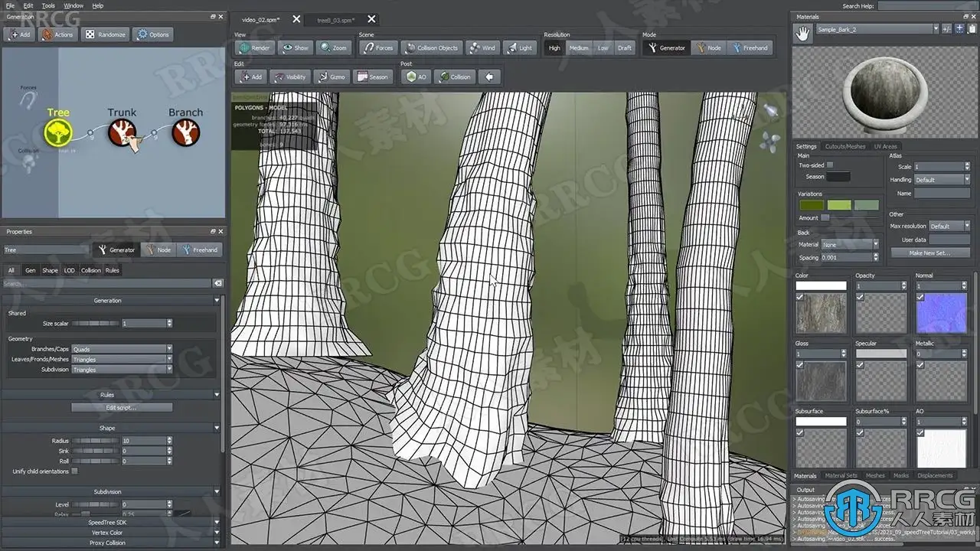
Task: Click the Collision Objects toolbar button
Action: pyautogui.click(x=431, y=47)
